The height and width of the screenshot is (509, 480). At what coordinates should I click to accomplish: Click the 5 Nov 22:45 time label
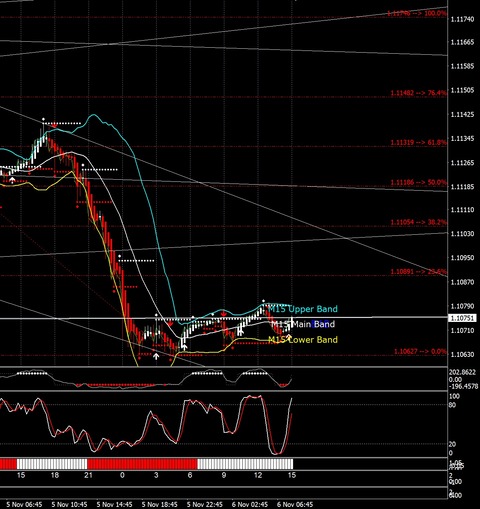[205, 504]
